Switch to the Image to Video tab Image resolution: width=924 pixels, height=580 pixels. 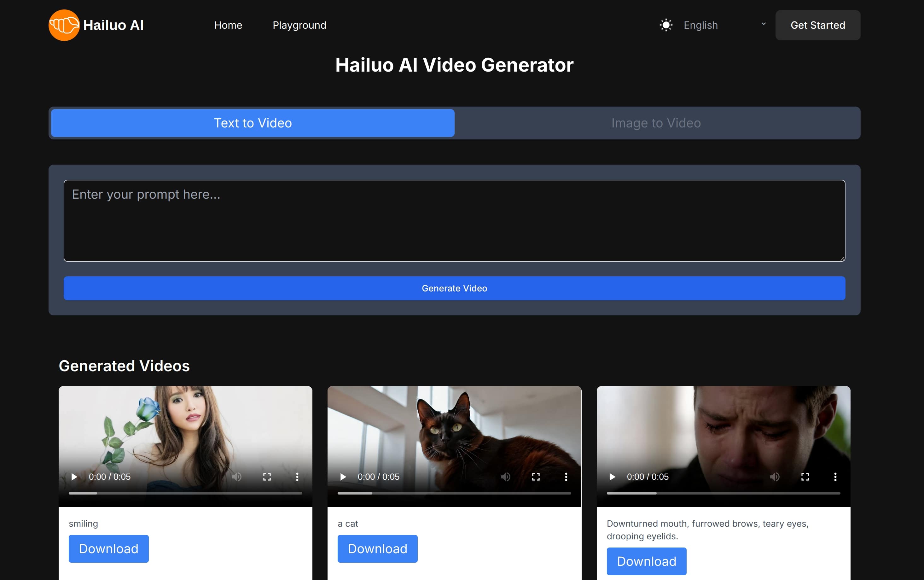point(656,123)
